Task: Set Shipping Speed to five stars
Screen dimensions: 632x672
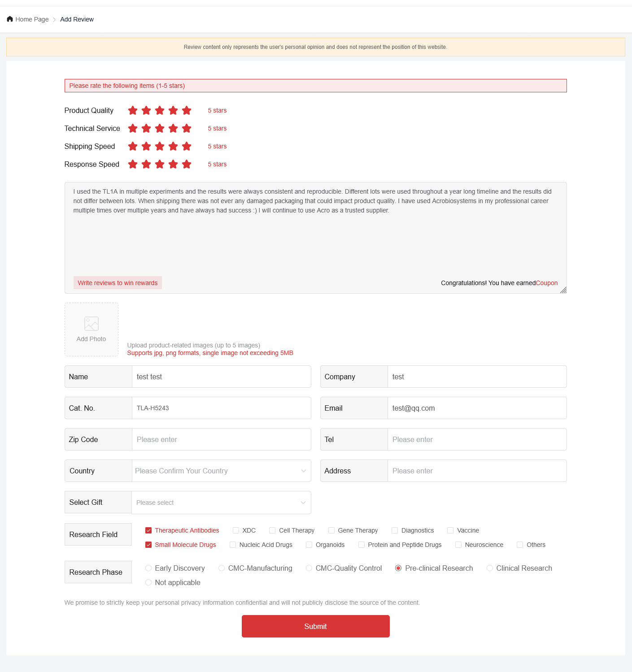Action: coord(187,146)
